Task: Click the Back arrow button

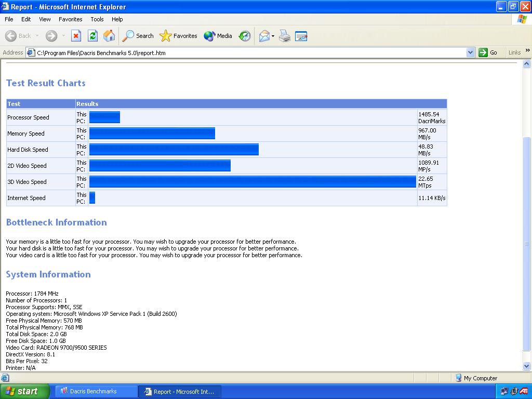Action: pos(18,36)
